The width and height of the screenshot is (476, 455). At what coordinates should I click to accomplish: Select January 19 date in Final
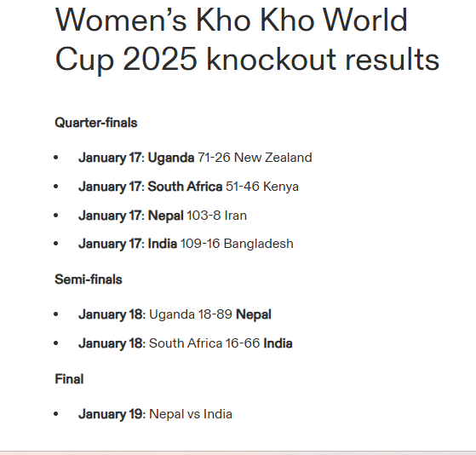tap(110, 414)
